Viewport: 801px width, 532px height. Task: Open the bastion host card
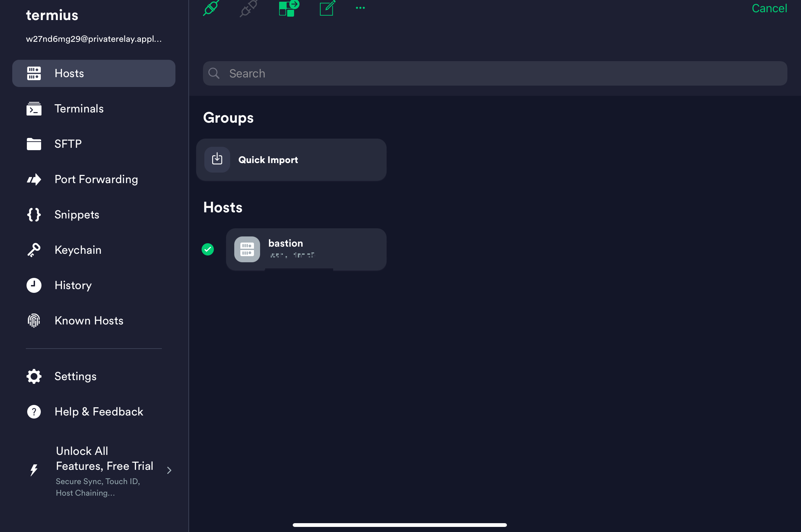click(306, 249)
